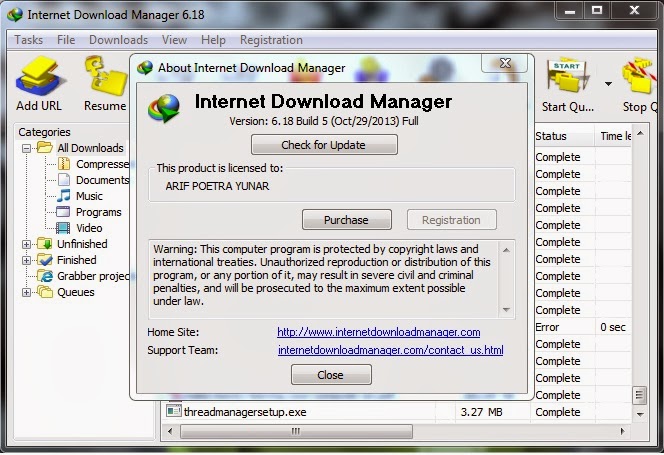Image resolution: width=664 pixels, height=455 pixels.
Task: Click the download list scroll up arrow
Action: 640,133
